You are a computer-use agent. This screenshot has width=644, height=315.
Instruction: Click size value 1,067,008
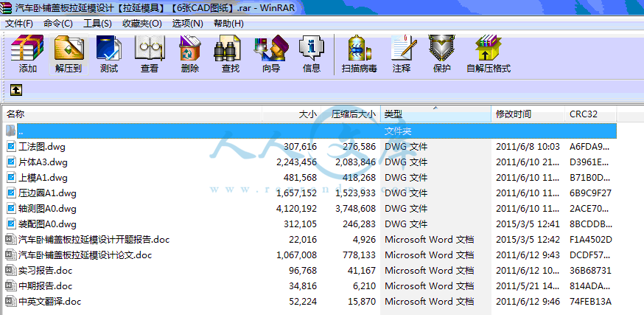(296, 255)
